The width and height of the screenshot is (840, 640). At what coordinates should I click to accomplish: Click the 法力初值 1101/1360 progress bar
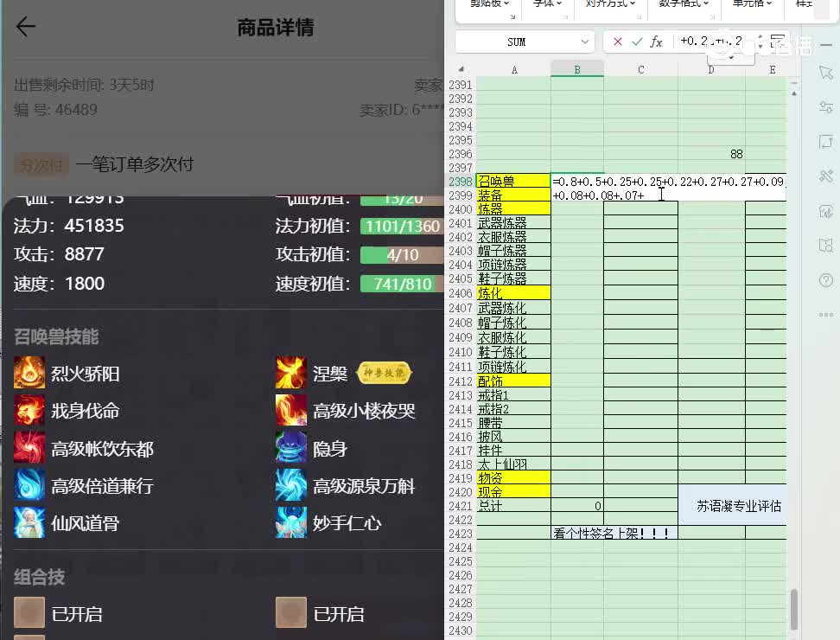(402, 227)
